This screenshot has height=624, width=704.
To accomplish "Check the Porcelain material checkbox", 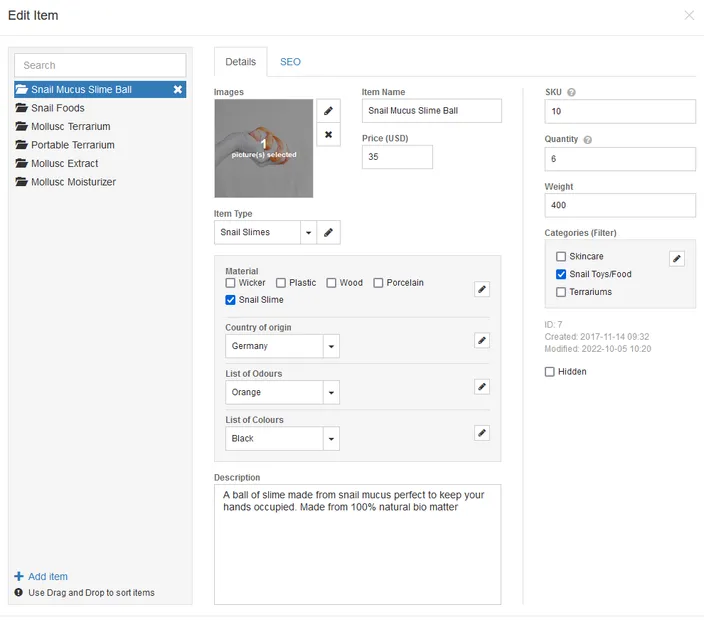I will pyautogui.click(x=378, y=283).
